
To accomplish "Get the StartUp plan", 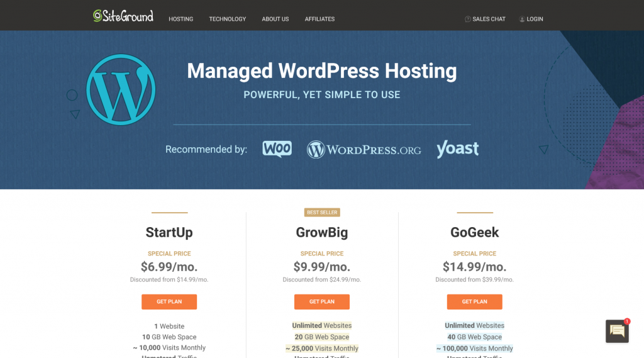I will coord(169,302).
